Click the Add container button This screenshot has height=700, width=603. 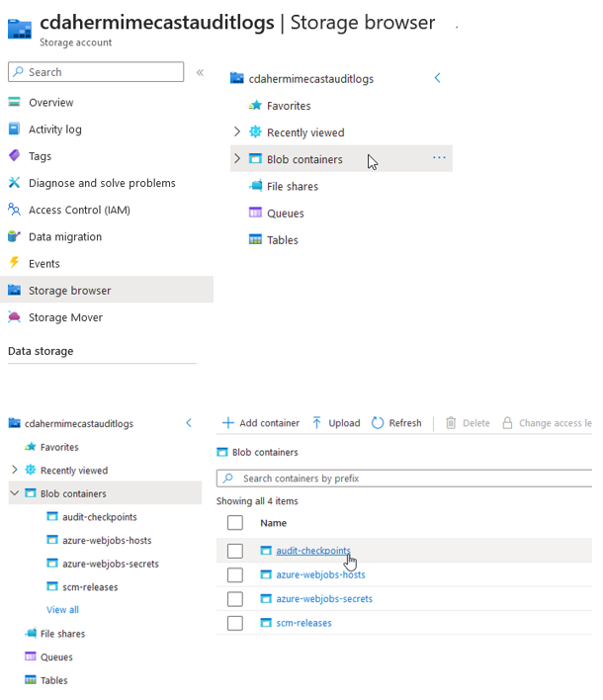tap(260, 423)
